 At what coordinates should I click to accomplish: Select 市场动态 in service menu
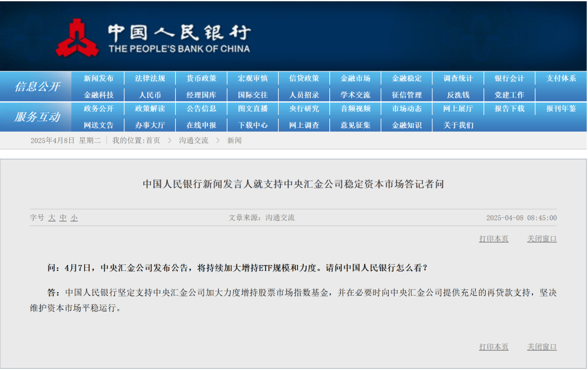(x=407, y=109)
